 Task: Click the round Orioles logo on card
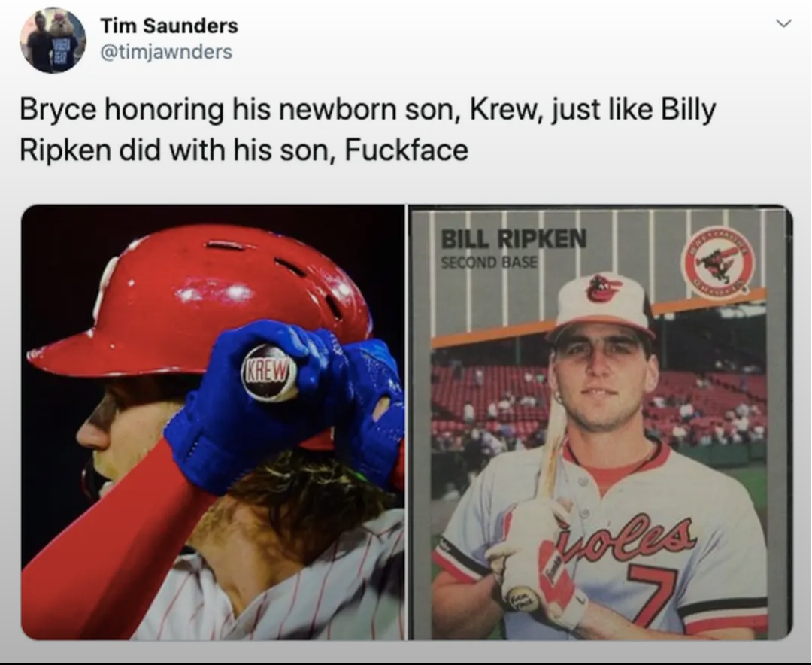(717, 263)
